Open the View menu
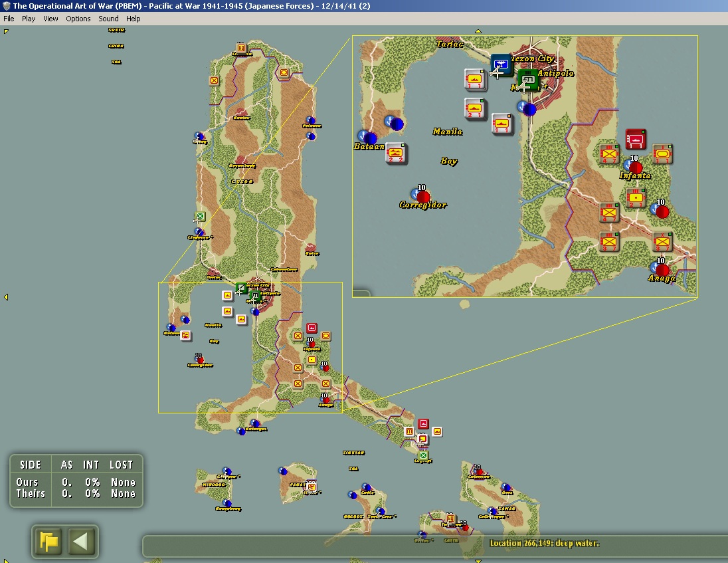The width and height of the screenshot is (728, 563). click(x=50, y=19)
